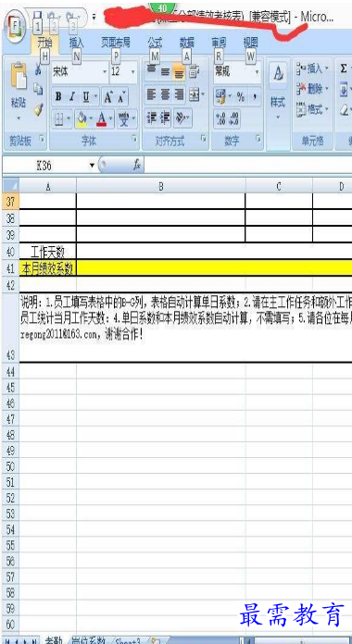Screen dimensions: 352x644
Task: Open the Name Box dropdown arrow
Action: (92, 166)
